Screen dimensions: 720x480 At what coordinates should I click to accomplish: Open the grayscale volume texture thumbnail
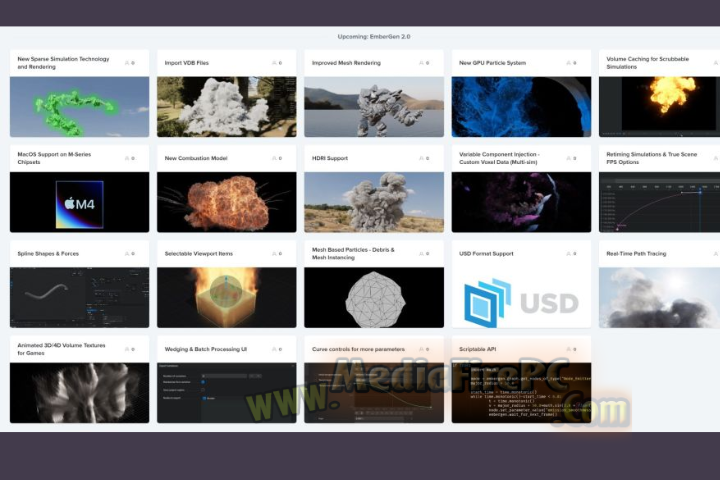coord(79,393)
